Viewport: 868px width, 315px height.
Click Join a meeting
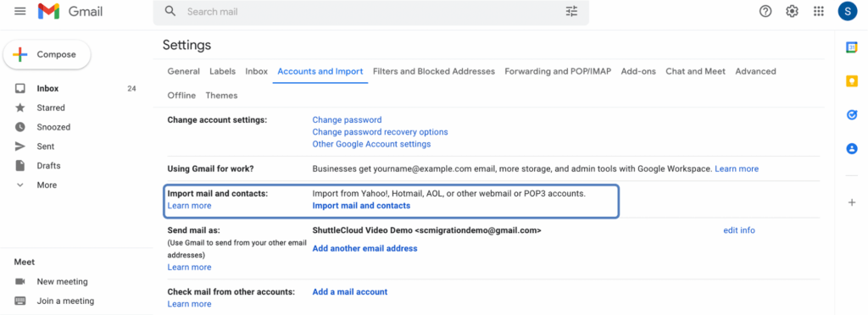point(65,301)
